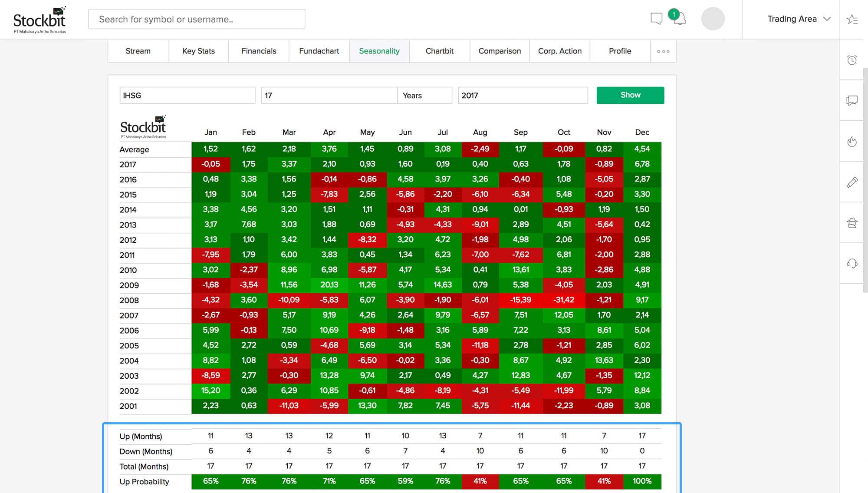
Task: Click the page vertical scrollbar
Action: pos(865,180)
